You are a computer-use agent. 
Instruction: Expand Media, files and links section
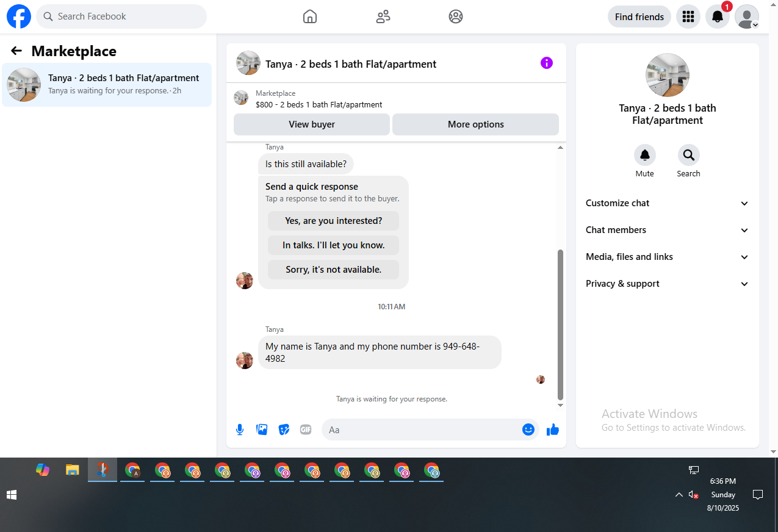pos(668,257)
